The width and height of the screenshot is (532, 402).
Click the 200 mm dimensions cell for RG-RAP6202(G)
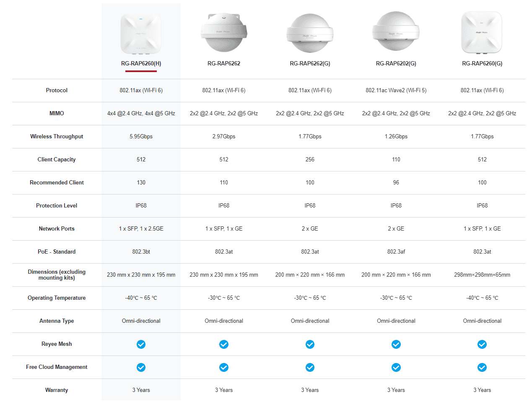tap(396, 275)
